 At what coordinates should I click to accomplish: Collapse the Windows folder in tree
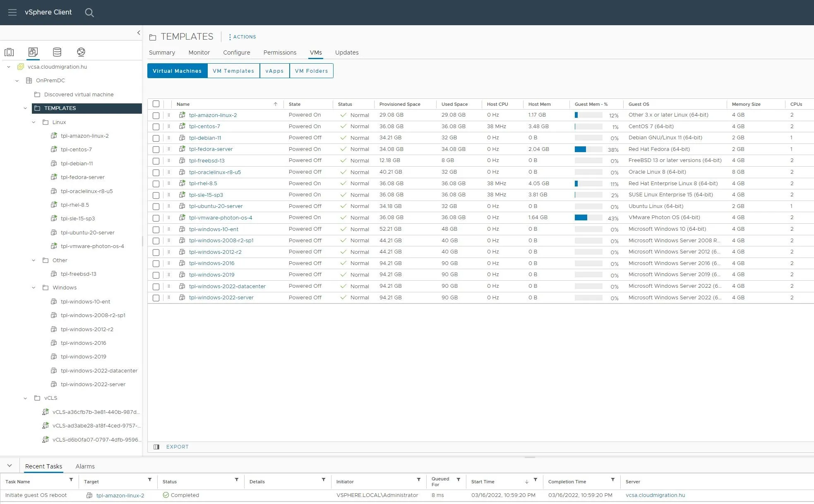(x=34, y=288)
